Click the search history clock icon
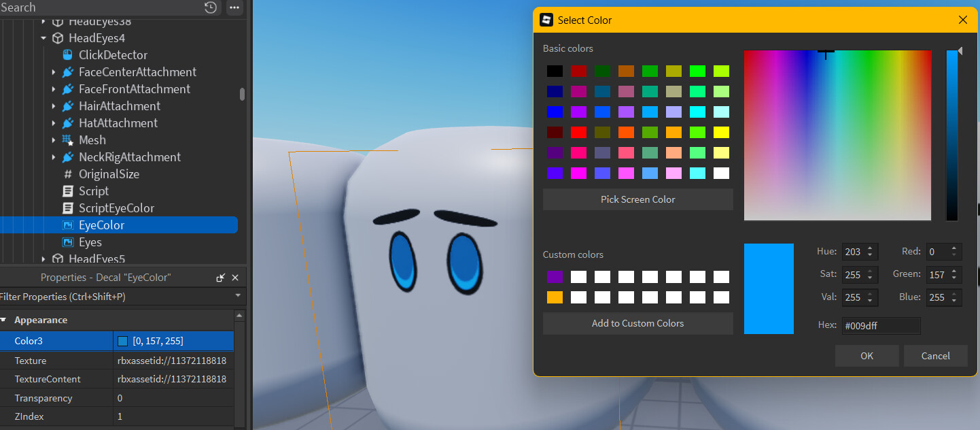 [x=211, y=7]
